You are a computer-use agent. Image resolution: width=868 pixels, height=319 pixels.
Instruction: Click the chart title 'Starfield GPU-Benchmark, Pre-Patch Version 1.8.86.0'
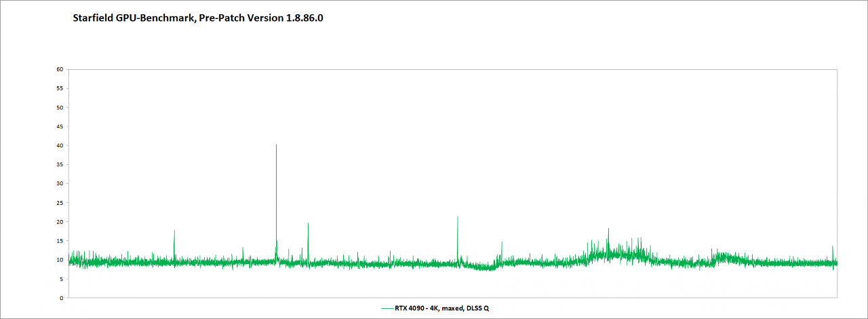click(x=198, y=18)
